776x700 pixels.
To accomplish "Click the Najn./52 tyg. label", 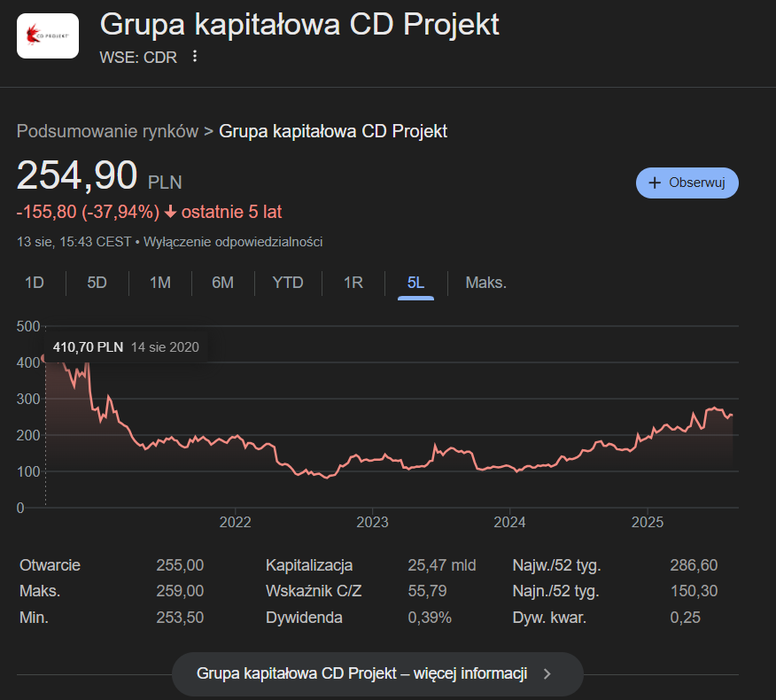I will tap(555, 591).
